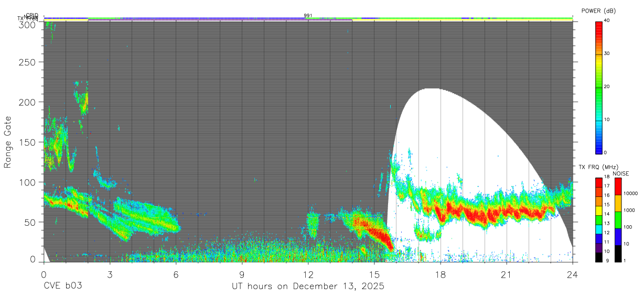Click the NOISE color scale
Image resolution: width=644 pixels, height=297 pixels.
click(618, 220)
